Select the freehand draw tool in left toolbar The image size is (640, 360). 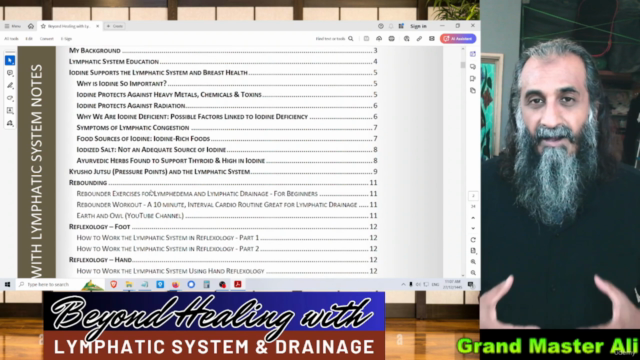[10, 98]
